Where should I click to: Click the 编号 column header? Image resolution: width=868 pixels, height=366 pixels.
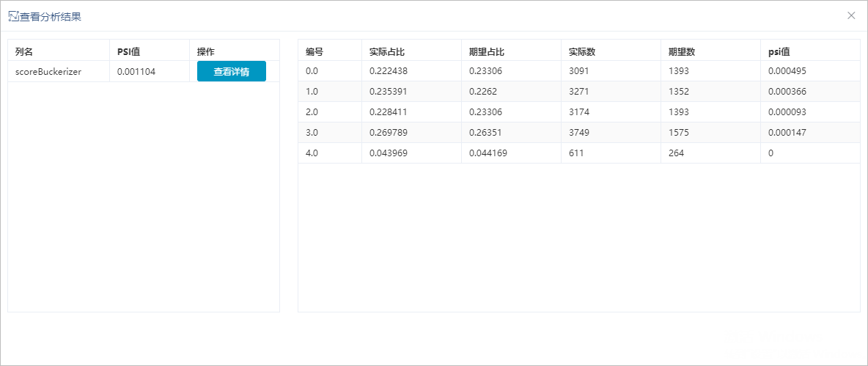tap(315, 52)
